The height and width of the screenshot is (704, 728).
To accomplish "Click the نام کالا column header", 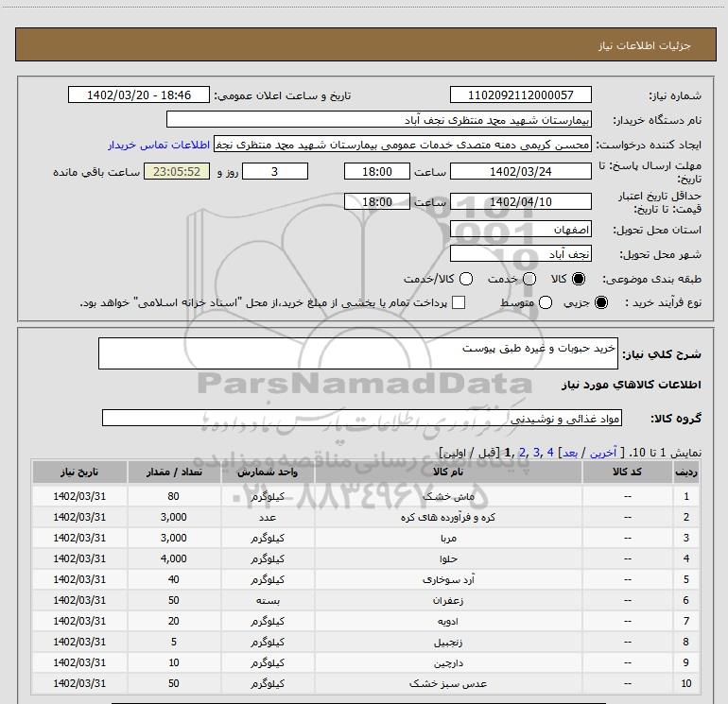I will (448, 472).
